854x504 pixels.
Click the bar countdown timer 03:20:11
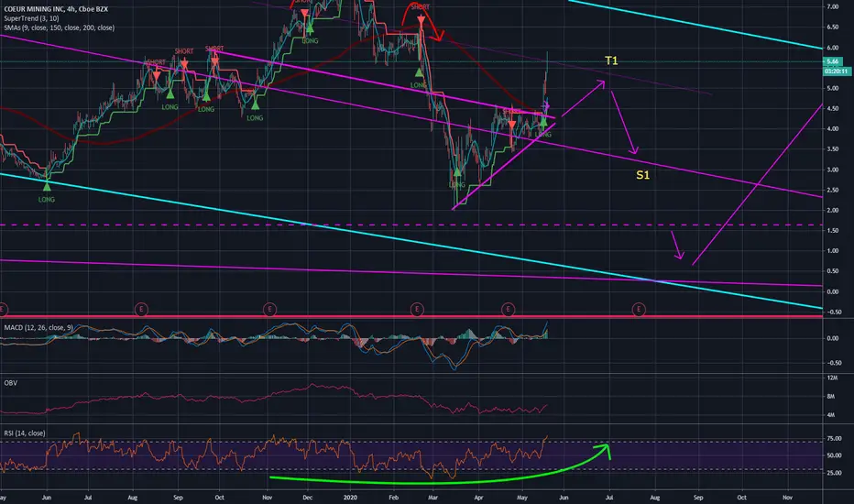[836, 71]
